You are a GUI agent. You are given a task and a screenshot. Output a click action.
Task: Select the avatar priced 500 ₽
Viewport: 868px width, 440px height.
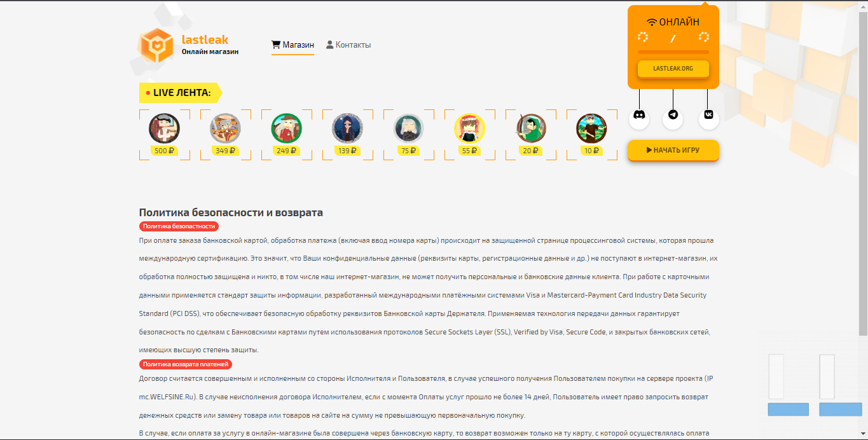[x=164, y=128]
